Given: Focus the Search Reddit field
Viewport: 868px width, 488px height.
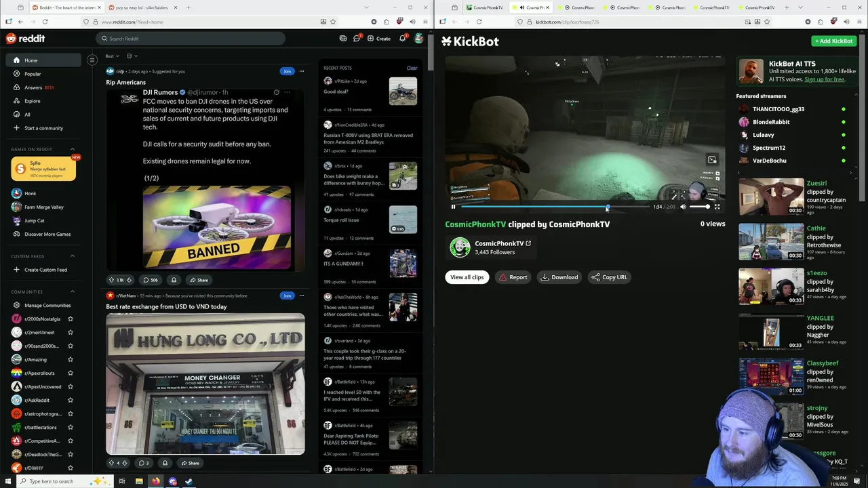Looking at the screenshot, I should [190, 39].
